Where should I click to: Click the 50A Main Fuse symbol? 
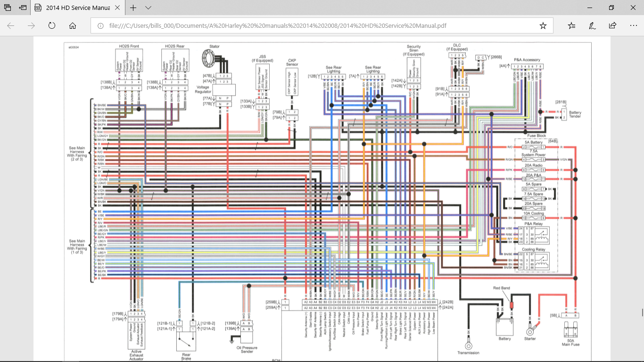point(570,330)
